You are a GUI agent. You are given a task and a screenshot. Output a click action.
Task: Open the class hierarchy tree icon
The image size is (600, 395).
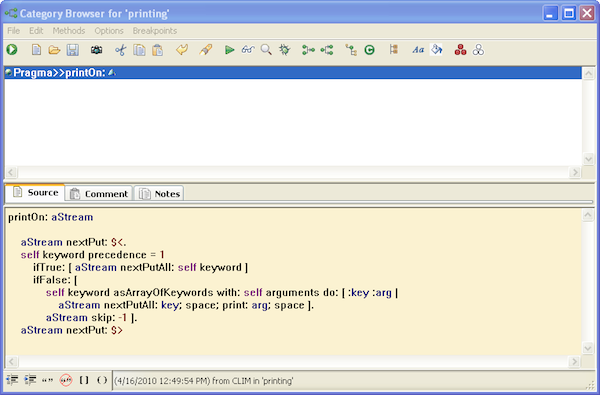[351, 50]
